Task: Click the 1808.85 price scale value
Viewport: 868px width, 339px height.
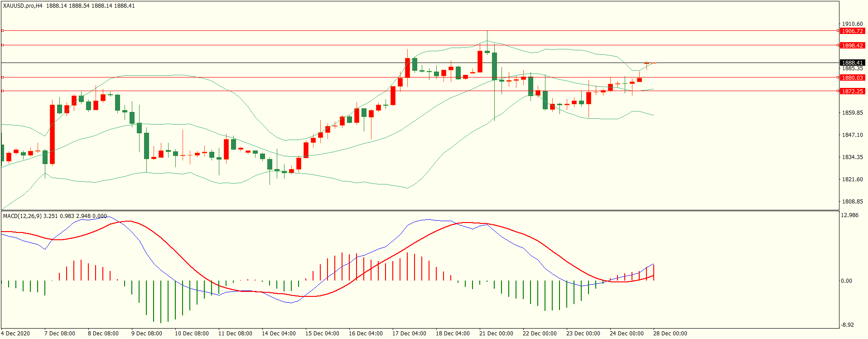Action: tap(852, 202)
